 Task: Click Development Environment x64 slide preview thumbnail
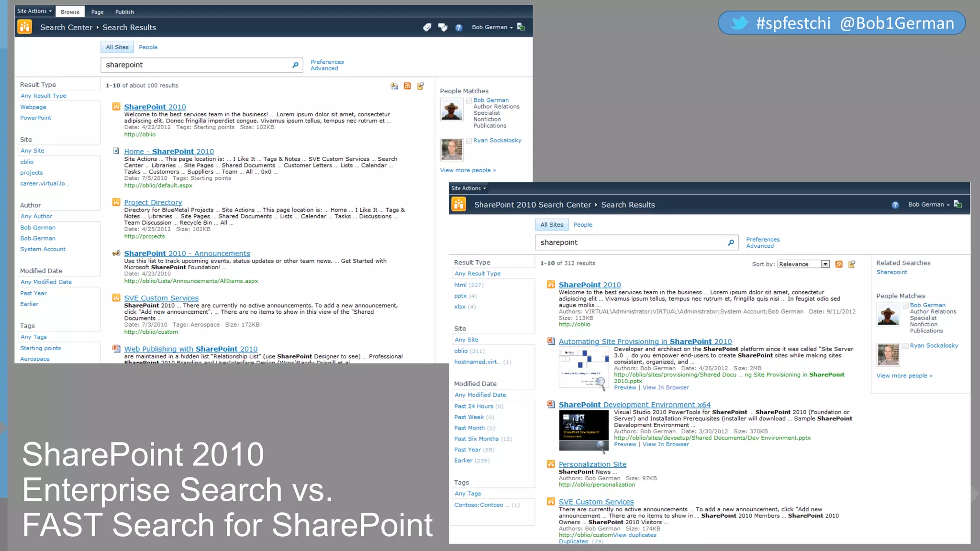[584, 430]
